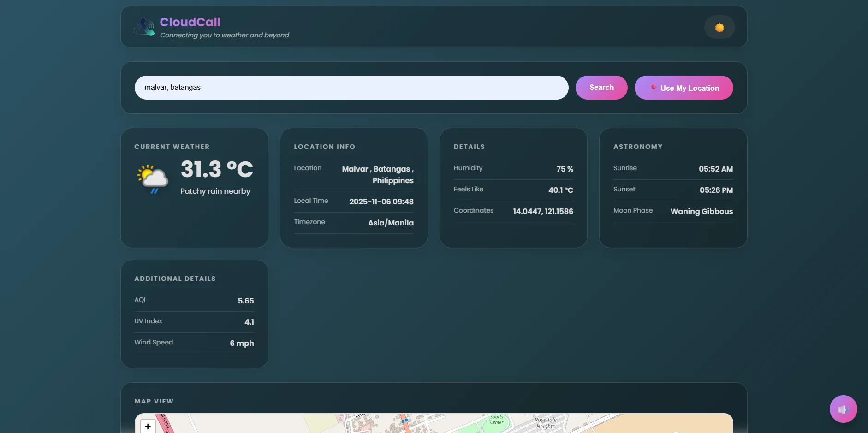Click the Astronomy panel heading
This screenshot has width=868, height=433.
tap(638, 147)
